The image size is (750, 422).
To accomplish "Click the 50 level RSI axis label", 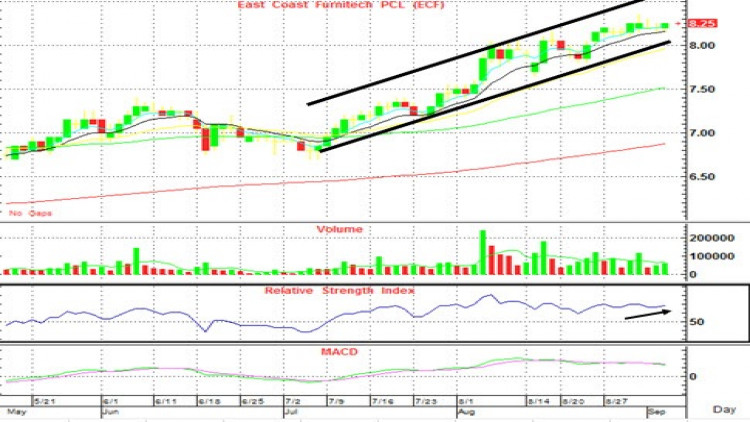I will click(696, 322).
